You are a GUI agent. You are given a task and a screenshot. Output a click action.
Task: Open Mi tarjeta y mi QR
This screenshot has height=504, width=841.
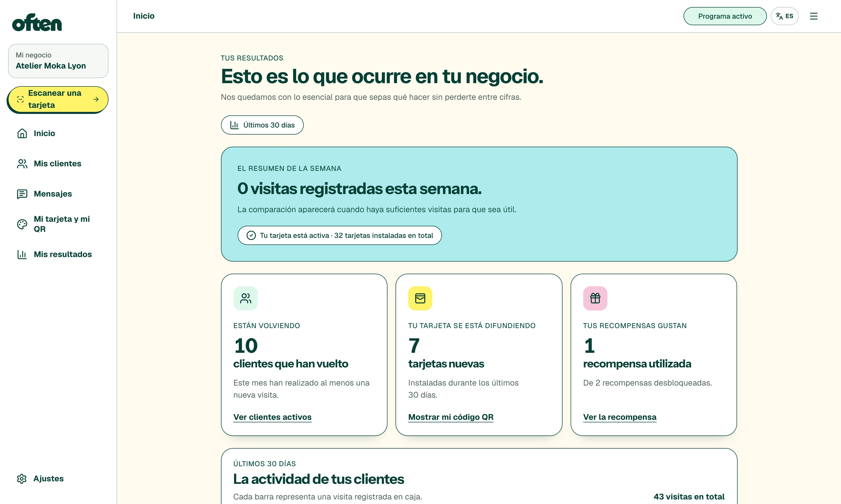tap(58, 224)
